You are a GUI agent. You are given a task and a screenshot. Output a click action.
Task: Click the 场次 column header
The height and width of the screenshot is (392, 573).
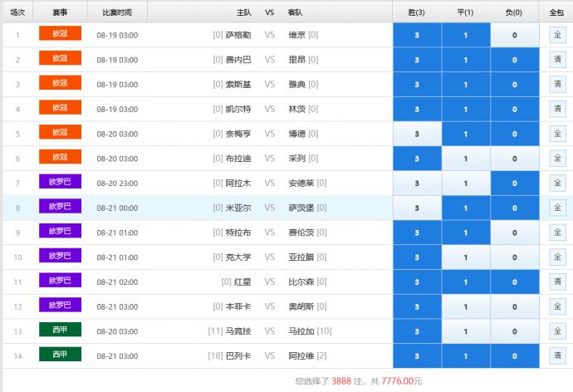pyautogui.click(x=17, y=12)
